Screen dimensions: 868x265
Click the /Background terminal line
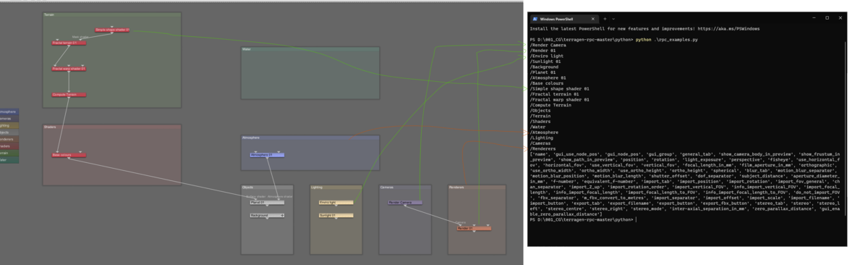point(544,67)
